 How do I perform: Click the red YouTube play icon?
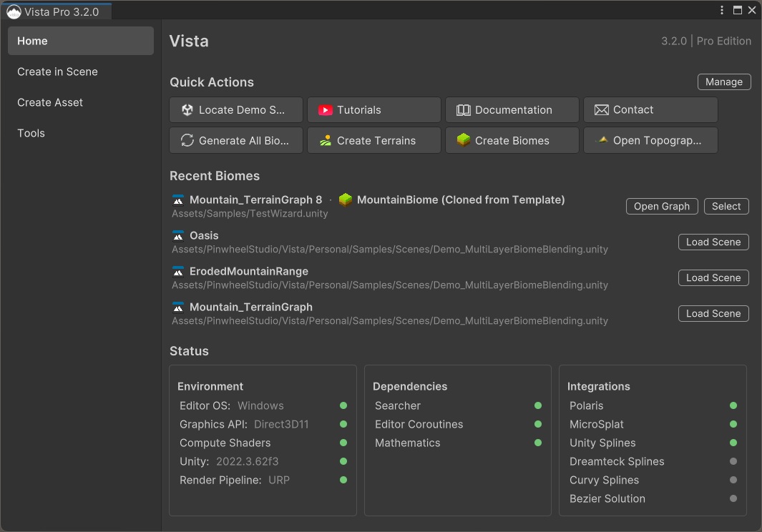(x=325, y=110)
